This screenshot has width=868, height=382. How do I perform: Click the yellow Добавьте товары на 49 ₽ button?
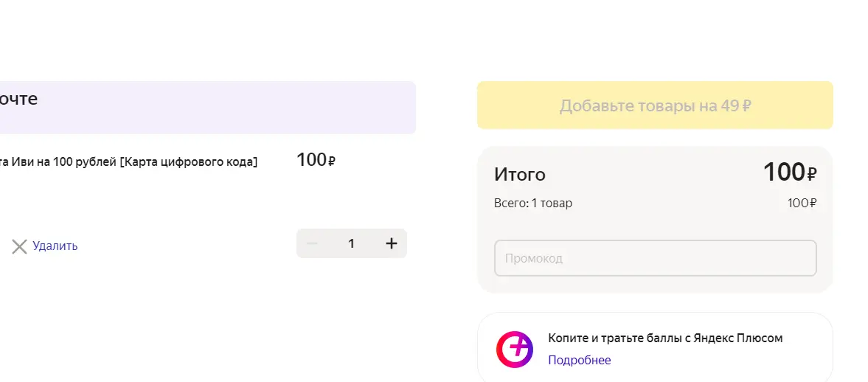pos(655,105)
